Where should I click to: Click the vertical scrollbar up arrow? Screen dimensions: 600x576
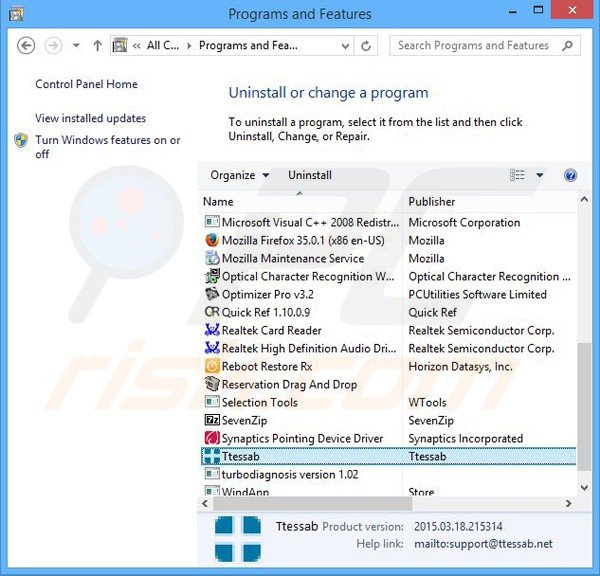tap(584, 199)
